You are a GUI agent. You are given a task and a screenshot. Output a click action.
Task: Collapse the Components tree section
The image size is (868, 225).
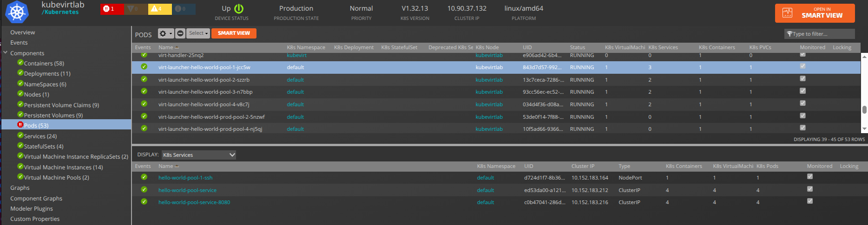(6, 53)
